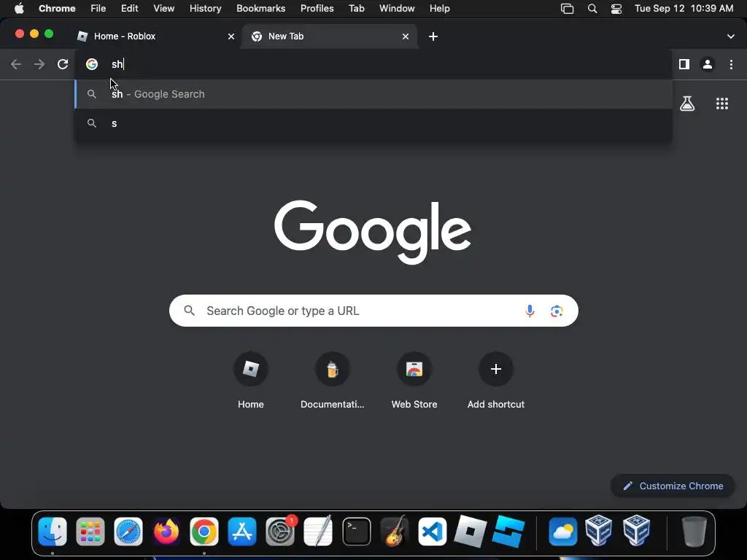747x560 pixels.
Task: Open the Help menu
Action: coord(439,9)
